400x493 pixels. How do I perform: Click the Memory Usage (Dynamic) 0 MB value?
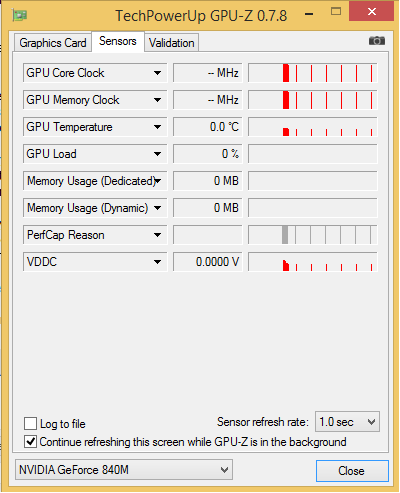click(208, 208)
